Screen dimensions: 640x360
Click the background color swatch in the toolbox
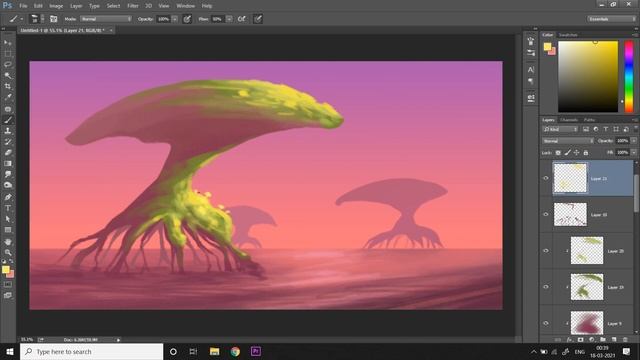click(x=10, y=274)
